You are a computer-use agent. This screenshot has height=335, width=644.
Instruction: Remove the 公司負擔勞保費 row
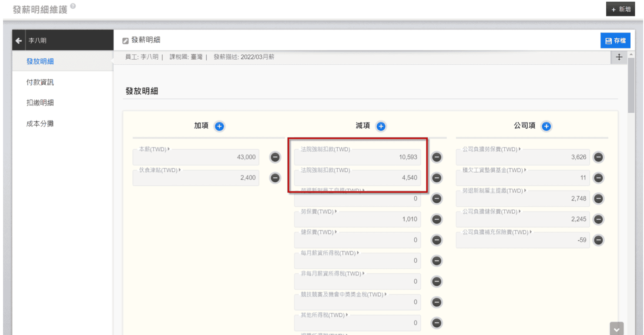[598, 157]
